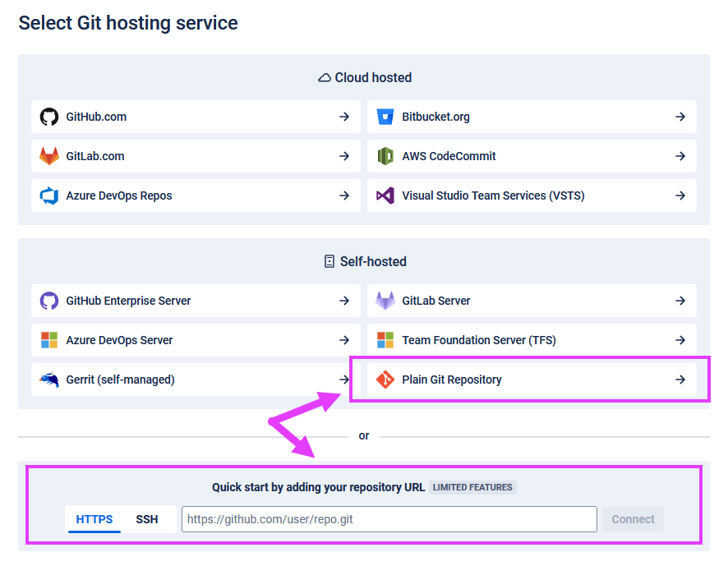Click the Bitbucket.org bucket icon
Screen dimensions: 728x566
385,117
